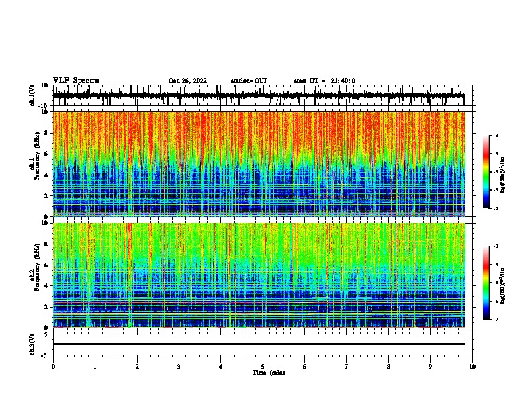Click the 'Time (min)' axis label

pyautogui.click(x=269, y=373)
